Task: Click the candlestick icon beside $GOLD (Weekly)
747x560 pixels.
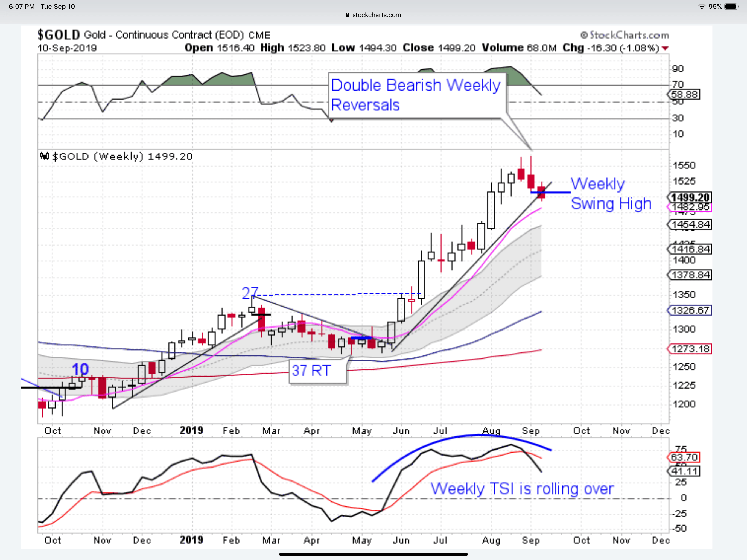Action: tap(44, 156)
